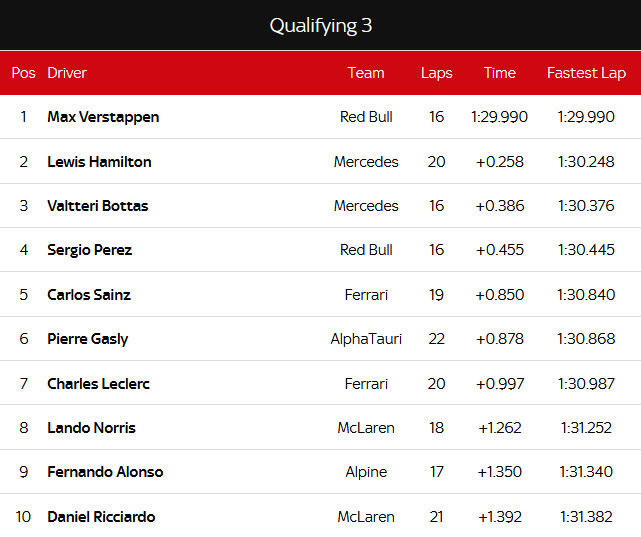Click Verstappen's 1:29.990 fastest lap time
641x537 pixels.
pyautogui.click(x=586, y=117)
